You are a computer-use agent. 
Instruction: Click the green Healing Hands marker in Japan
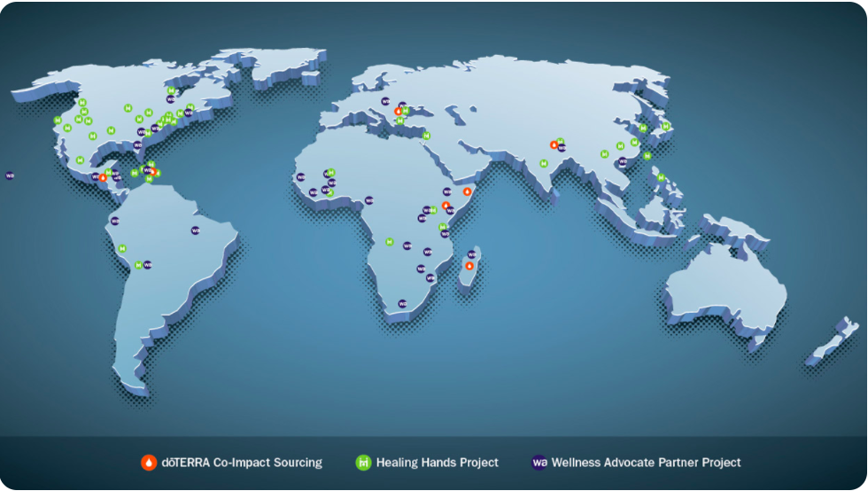click(666, 126)
